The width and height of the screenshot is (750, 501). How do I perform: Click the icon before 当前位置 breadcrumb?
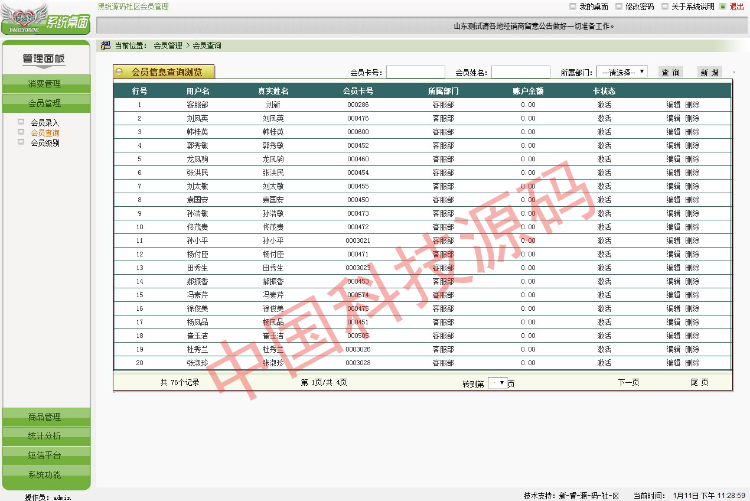tap(105, 45)
